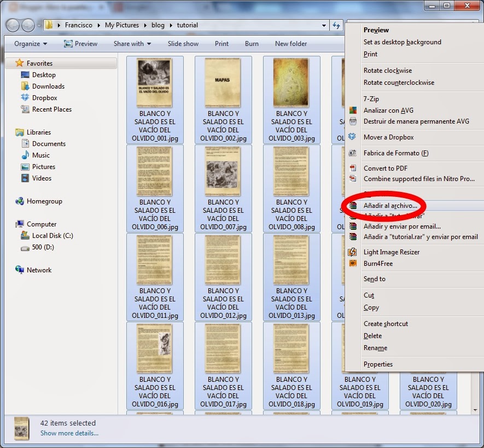Click the refresh icon beside address bar
Screen dimensions: 484x448
(336, 25)
